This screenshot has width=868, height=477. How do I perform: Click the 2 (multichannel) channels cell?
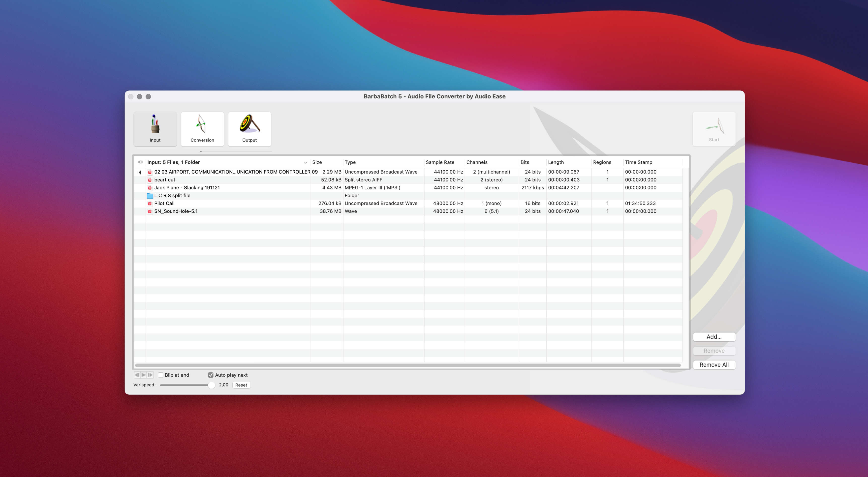(492, 172)
